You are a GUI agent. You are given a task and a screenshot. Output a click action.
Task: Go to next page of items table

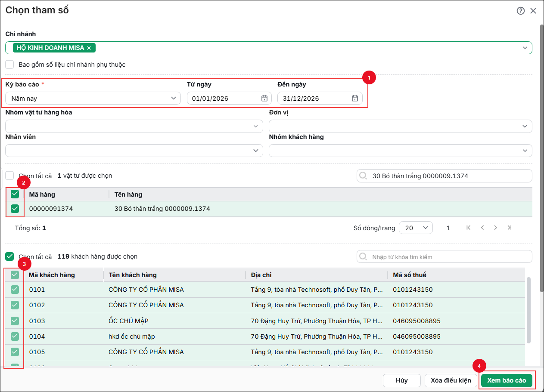click(496, 228)
